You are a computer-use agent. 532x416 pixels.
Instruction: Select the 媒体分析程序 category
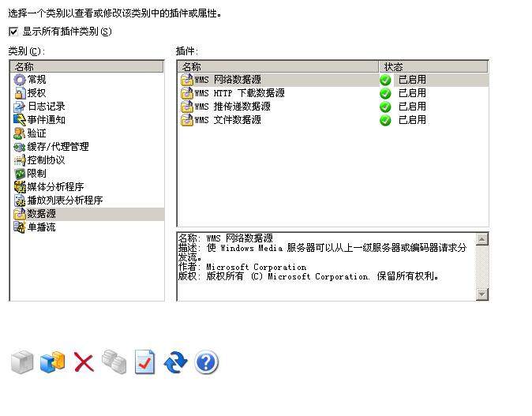[x=55, y=187]
